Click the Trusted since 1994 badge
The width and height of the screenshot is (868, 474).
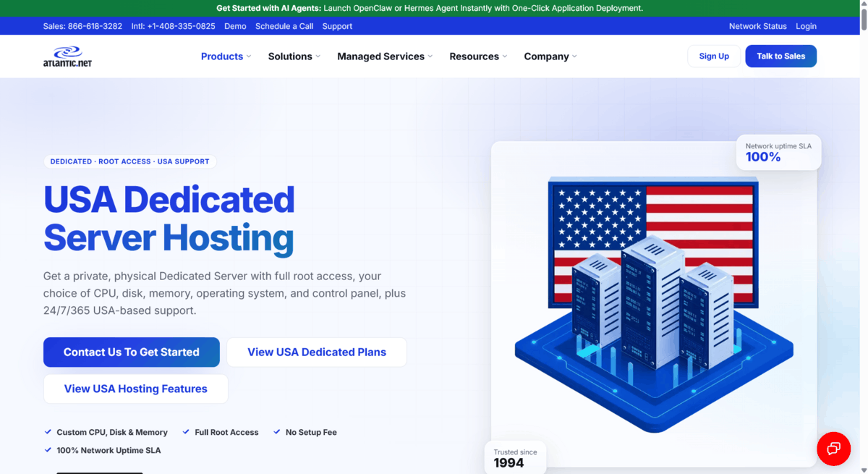(x=515, y=458)
